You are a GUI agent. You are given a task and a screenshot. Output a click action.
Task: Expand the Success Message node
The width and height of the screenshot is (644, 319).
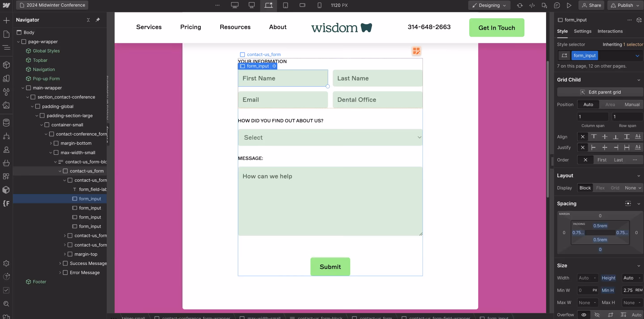pos(60,263)
